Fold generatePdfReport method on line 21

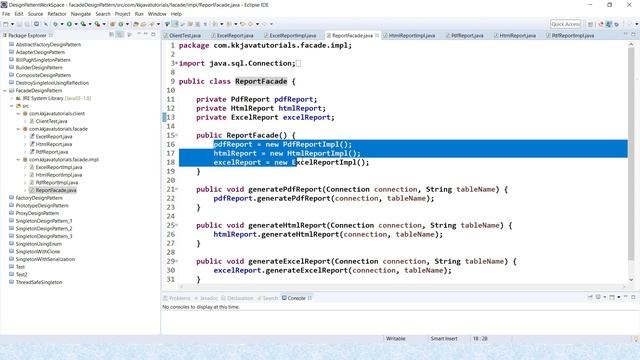tap(177, 189)
